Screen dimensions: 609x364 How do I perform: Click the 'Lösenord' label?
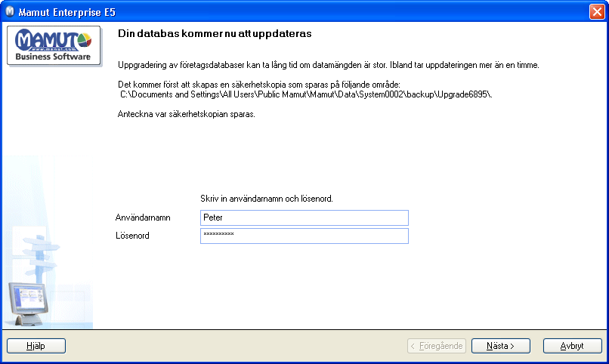pos(132,236)
